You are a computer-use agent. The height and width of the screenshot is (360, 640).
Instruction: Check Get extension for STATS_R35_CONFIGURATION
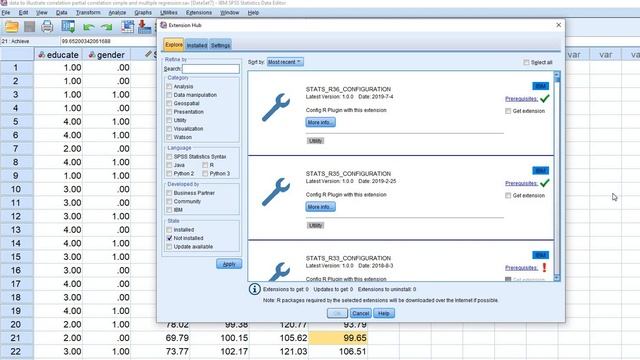click(508, 196)
